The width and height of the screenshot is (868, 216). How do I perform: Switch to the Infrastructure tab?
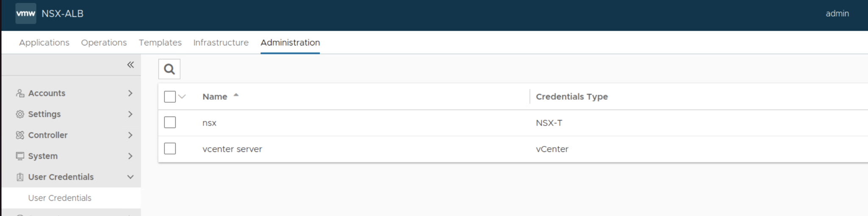221,43
